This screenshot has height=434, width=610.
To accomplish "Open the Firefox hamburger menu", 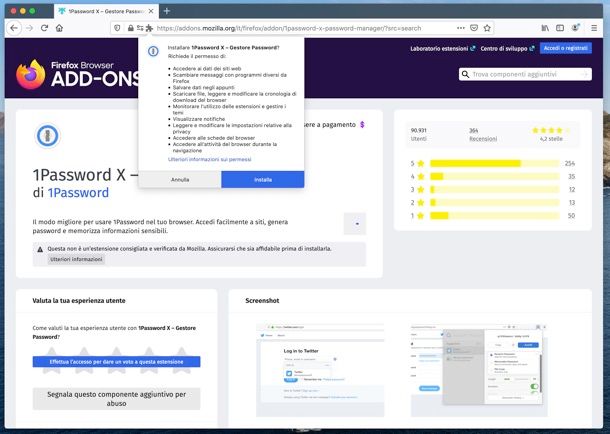I will [594, 28].
